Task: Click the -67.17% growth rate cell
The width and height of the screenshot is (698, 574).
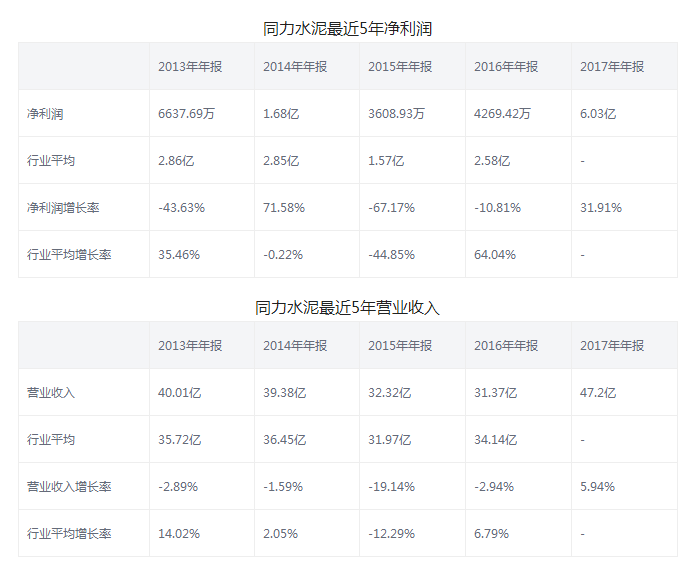Action: click(x=392, y=208)
